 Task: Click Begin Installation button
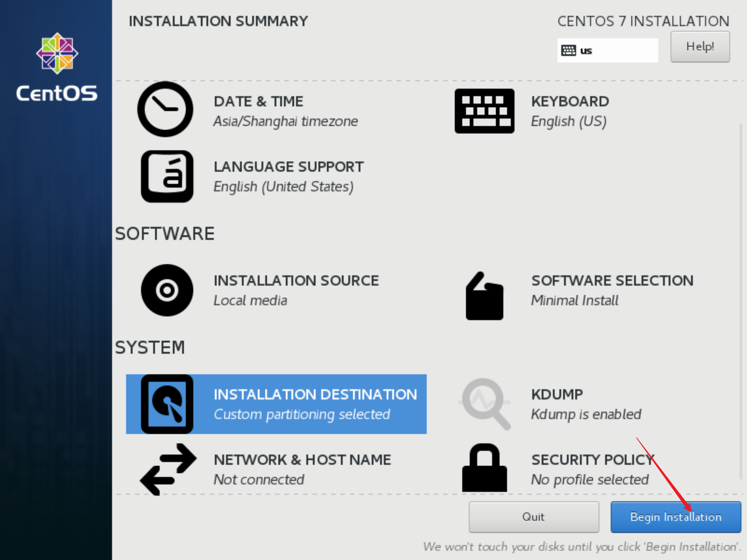(676, 517)
